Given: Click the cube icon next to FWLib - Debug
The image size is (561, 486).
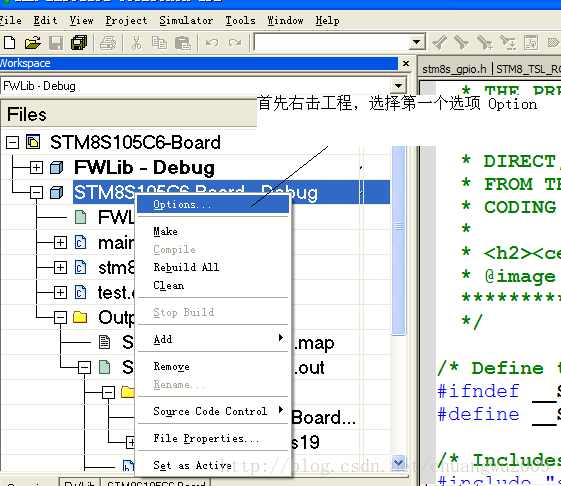Looking at the screenshot, I should click(57, 167).
